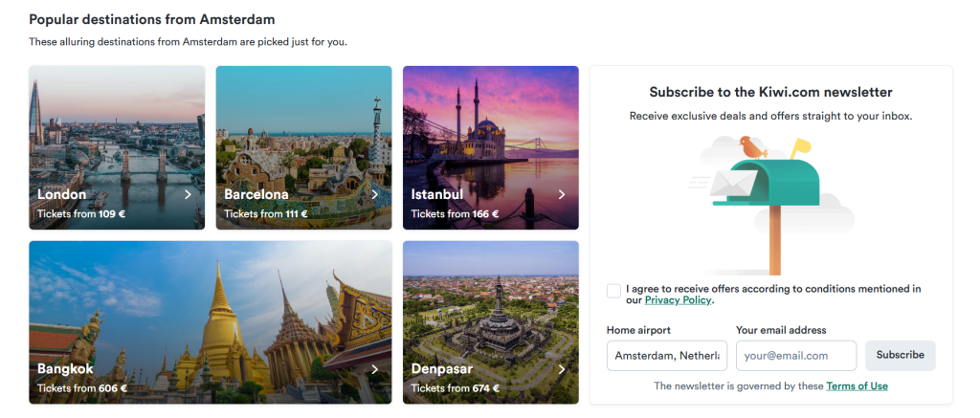Choose the Bangkok destination photo

211,306
